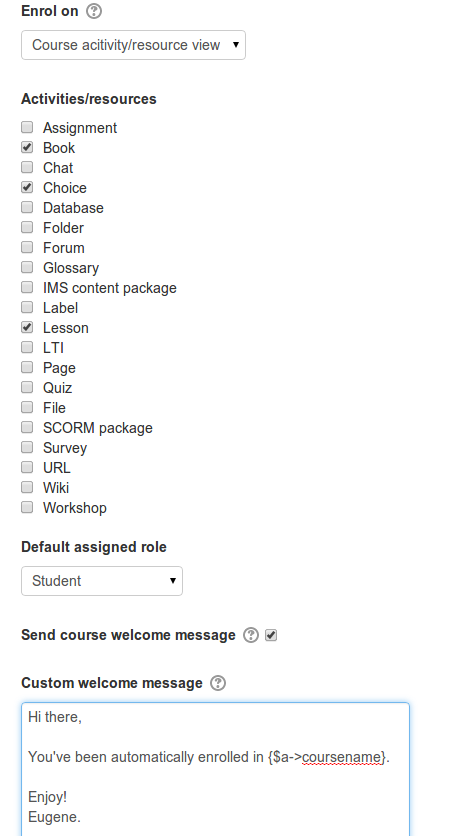
Task: Uncheck the Choice activity checkbox
Action: pyautogui.click(x=27, y=187)
